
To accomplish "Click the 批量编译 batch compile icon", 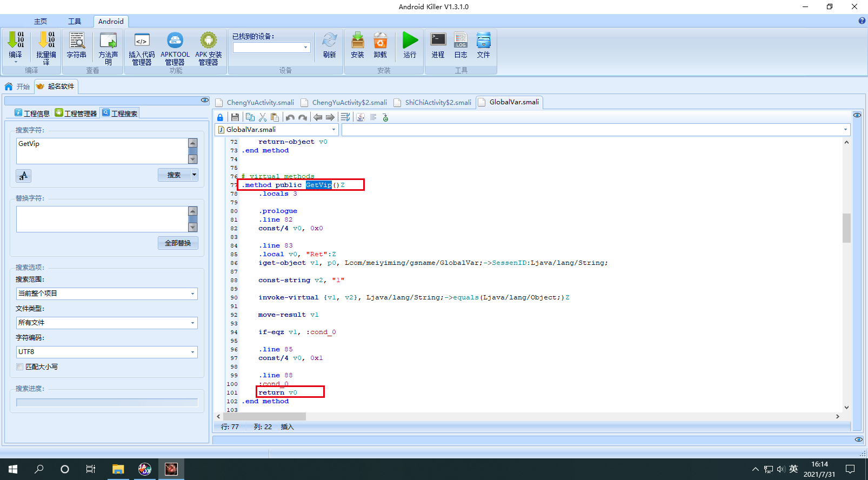I will [46, 40].
